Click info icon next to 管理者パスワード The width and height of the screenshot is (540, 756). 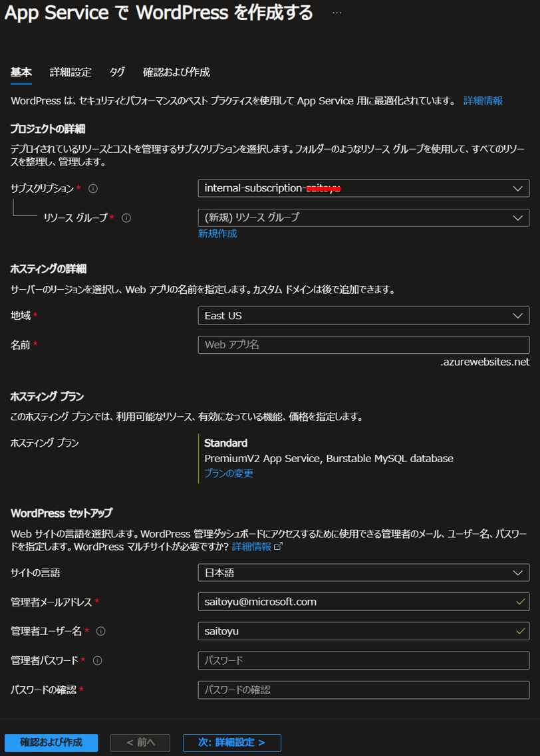coord(97,660)
